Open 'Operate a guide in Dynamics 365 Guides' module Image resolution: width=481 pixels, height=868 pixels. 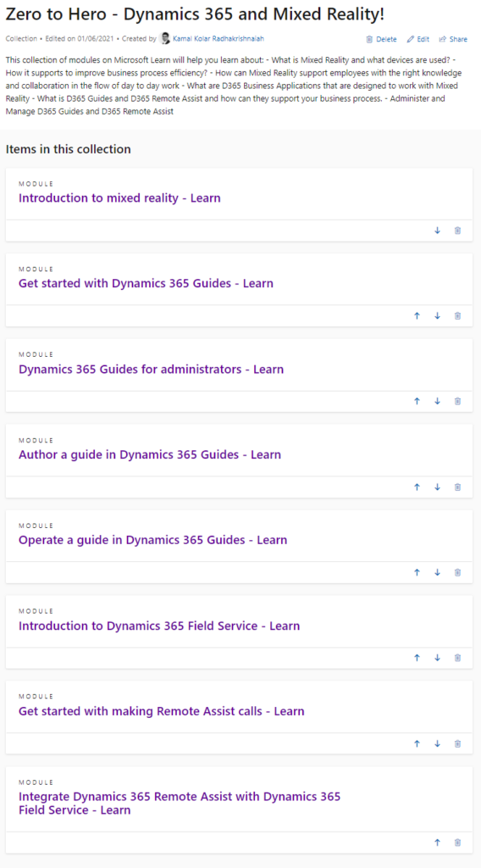[x=152, y=540]
